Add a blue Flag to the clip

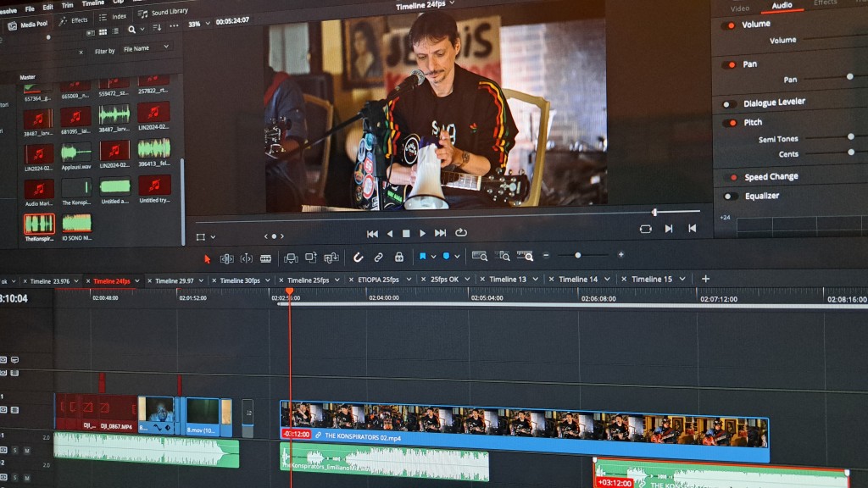point(422,256)
